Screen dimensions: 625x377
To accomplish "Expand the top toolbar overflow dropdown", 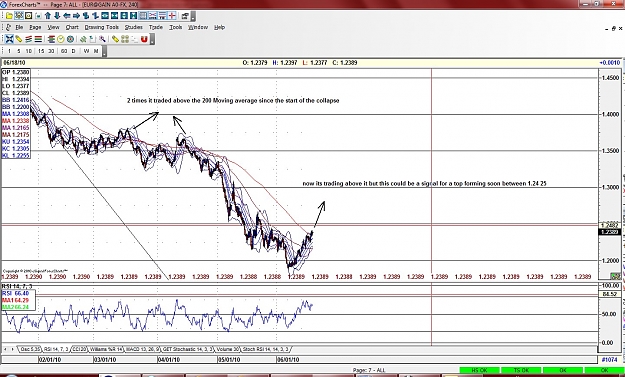I will 193,16.
